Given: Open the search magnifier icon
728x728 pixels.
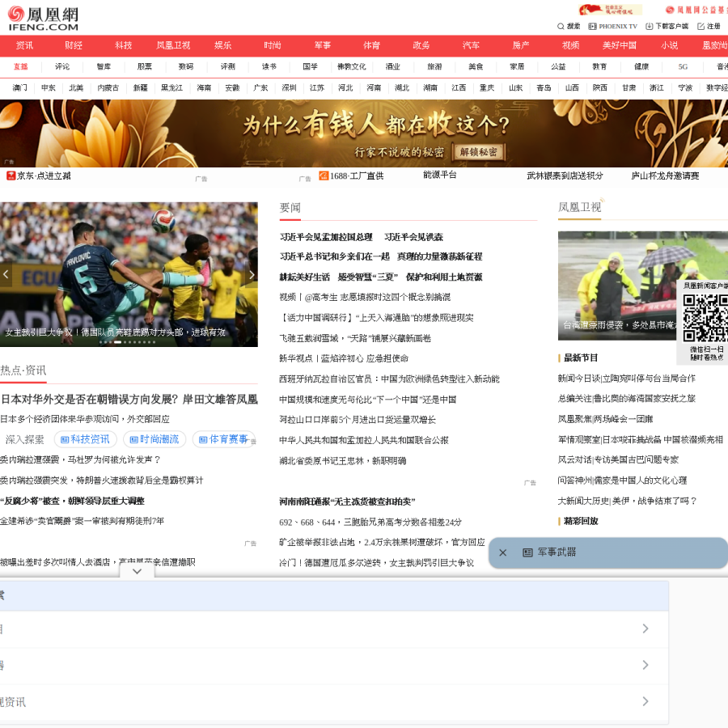Looking at the screenshot, I should (x=561, y=27).
